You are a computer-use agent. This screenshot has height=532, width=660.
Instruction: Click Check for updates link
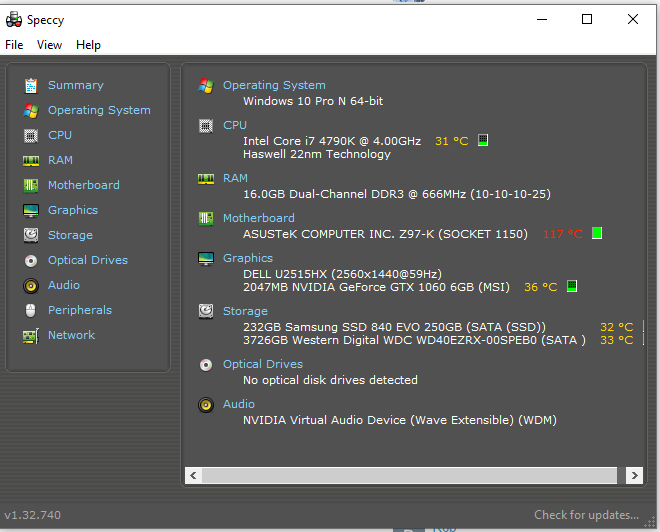586,515
